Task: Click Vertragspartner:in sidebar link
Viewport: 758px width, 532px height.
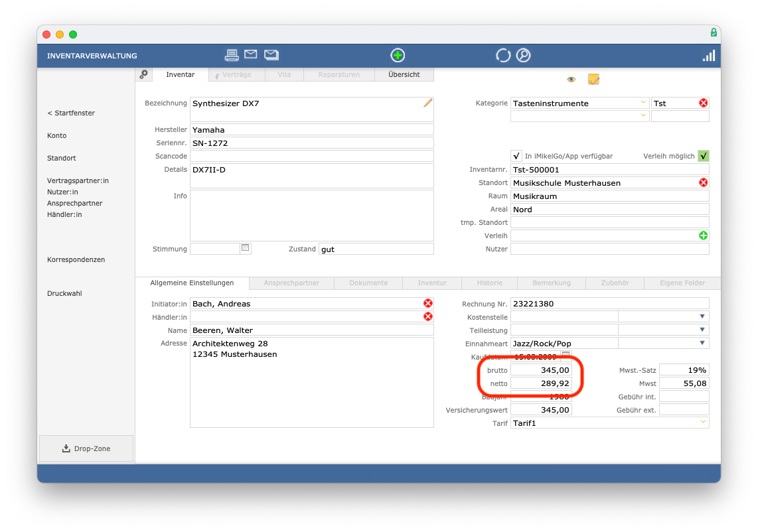Action: coord(78,180)
